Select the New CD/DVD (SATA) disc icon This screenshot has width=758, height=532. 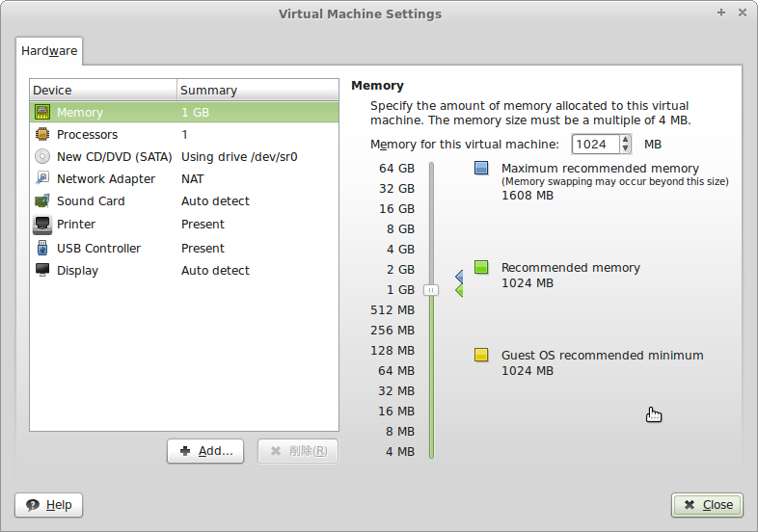[x=42, y=157]
